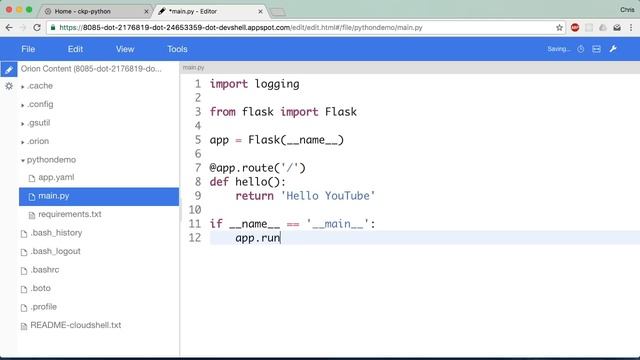The width and height of the screenshot is (640, 360).
Task: Click Orion Content root label
Action: tap(91, 69)
